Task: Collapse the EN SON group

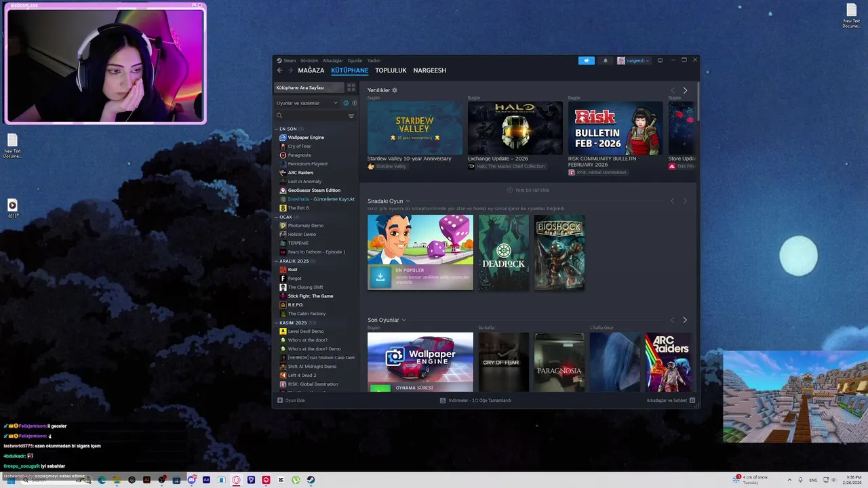Action: pyautogui.click(x=277, y=129)
